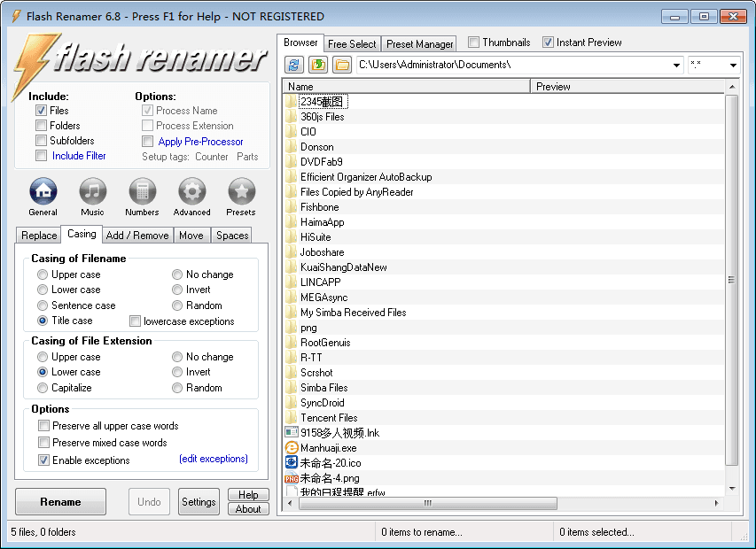Select the DVDFab9 folder in list
The width and height of the screenshot is (756, 549).
point(321,162)
